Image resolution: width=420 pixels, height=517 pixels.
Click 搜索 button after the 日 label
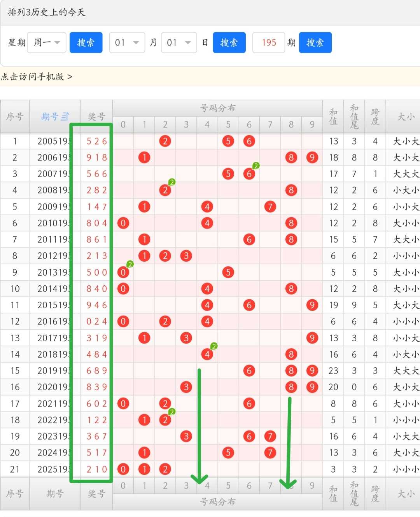click(229, 42)
